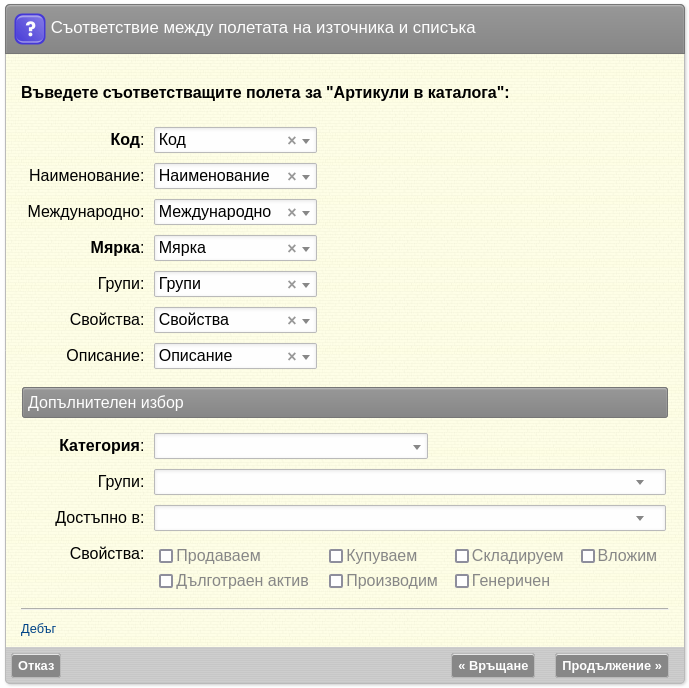Expand the Достъпно в dropdown

[410, 518]
